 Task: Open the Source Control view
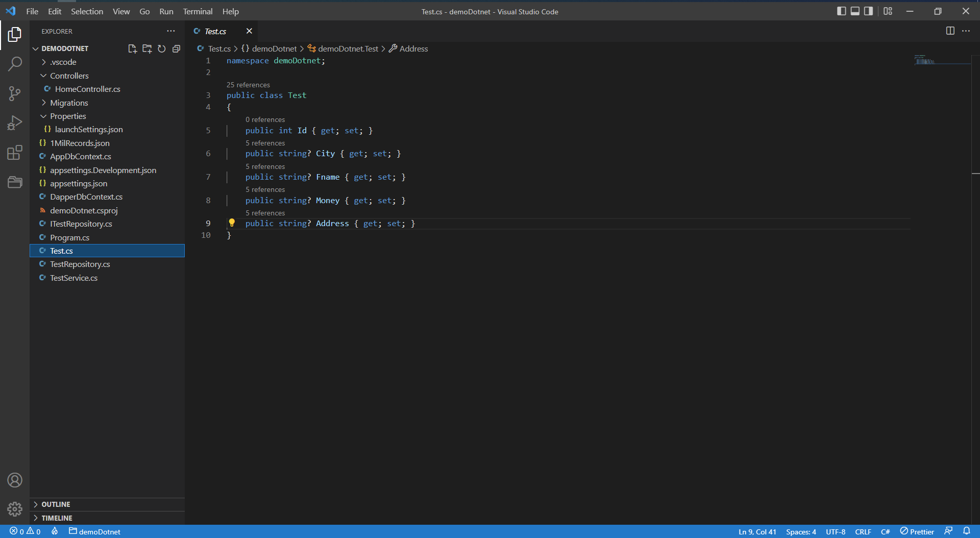15,93
